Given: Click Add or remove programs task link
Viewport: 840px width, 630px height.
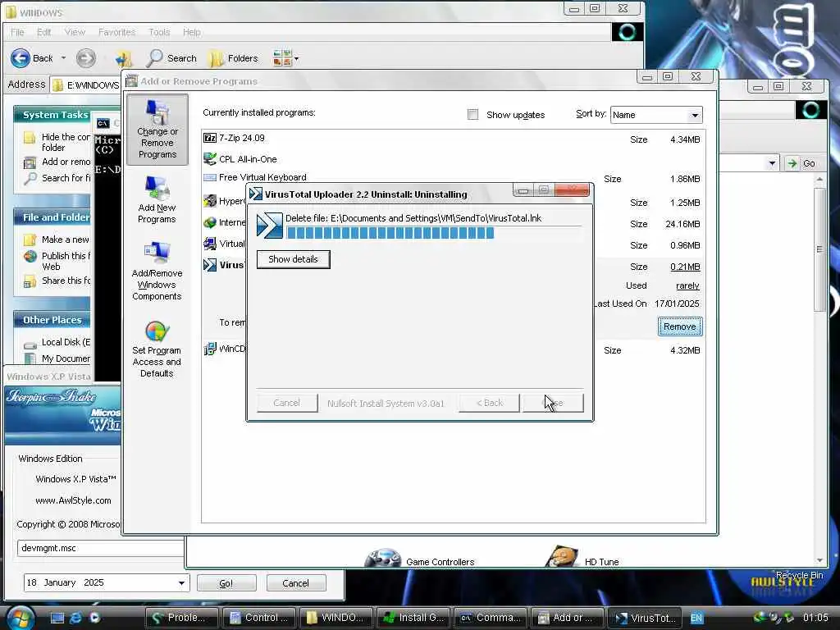Looking at the screenshot, I should 57,162.
